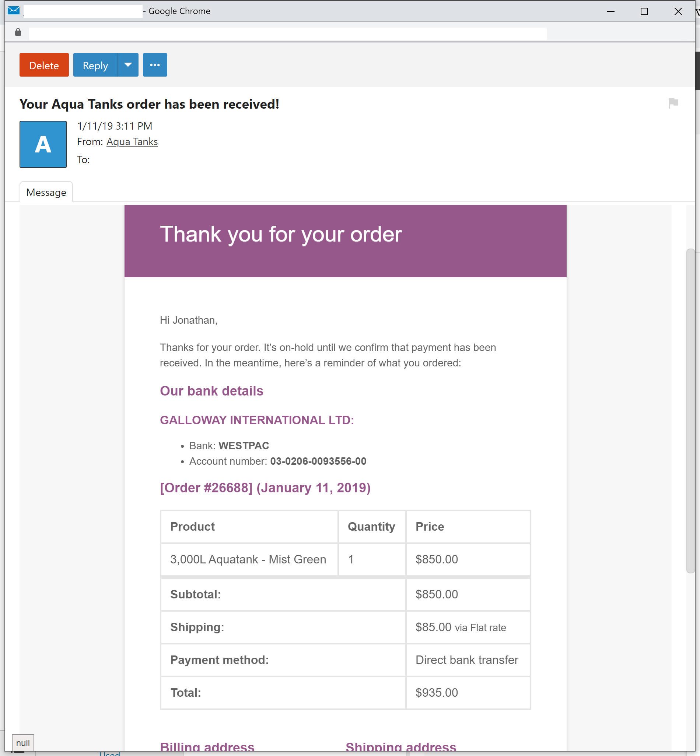Click the bank account number text
The width and height of the screenshot is (700, 756).
[x=318, y=461]
